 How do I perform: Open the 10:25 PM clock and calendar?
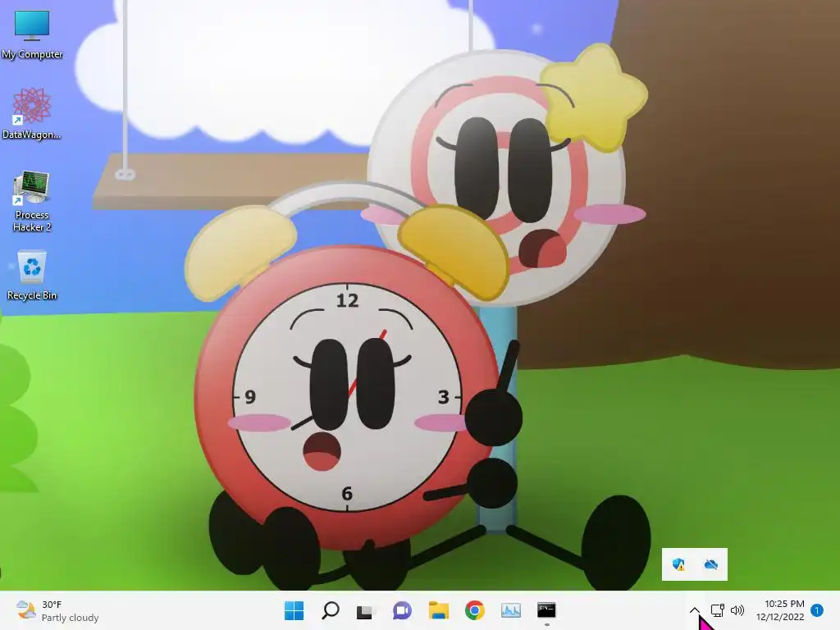pos(780,610)
